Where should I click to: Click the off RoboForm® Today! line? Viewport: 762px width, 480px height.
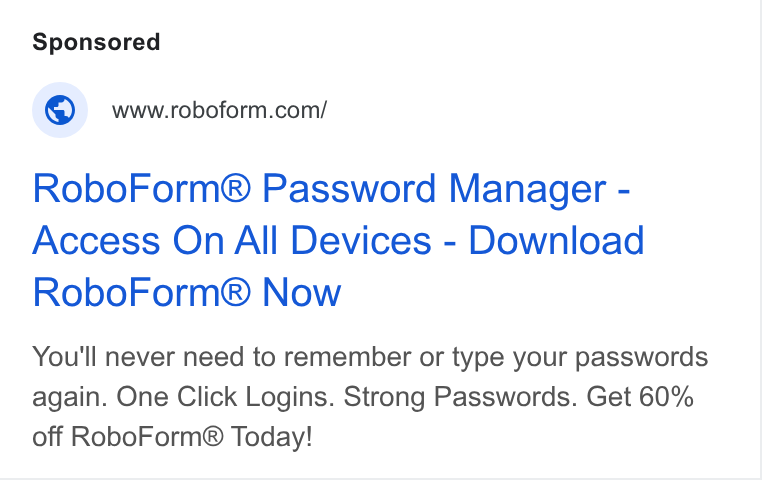click(172, 436)
